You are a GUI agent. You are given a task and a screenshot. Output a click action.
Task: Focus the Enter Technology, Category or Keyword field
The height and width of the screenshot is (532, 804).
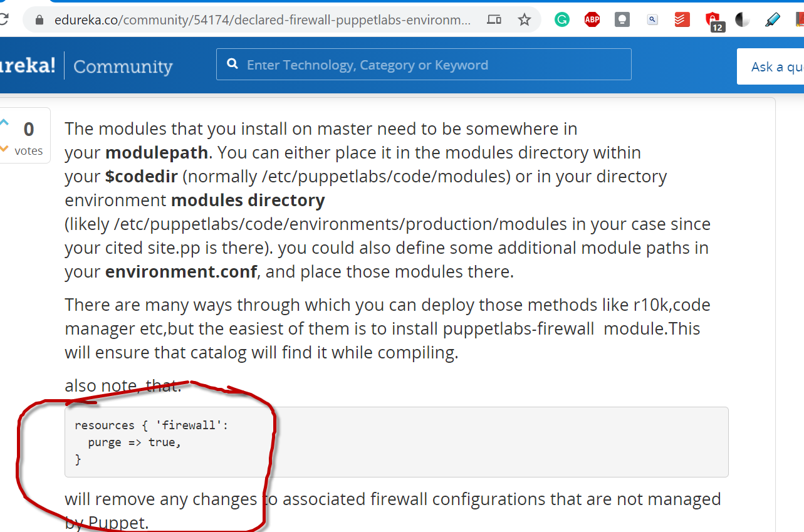coord(432,65)
